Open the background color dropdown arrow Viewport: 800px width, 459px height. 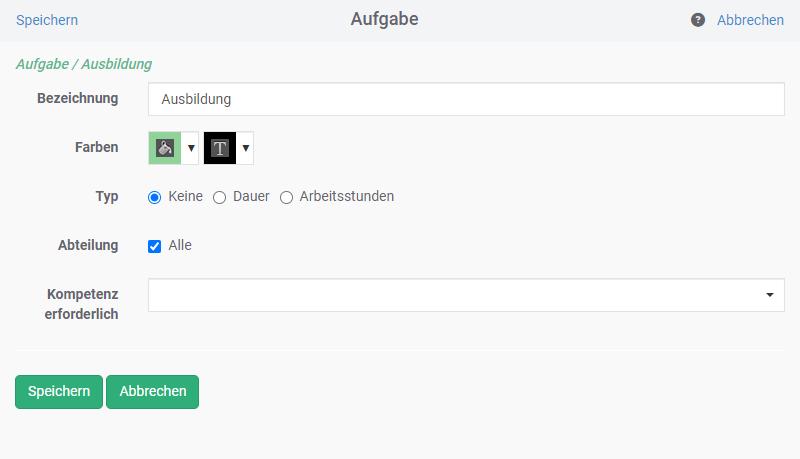[x=191, y=148]
